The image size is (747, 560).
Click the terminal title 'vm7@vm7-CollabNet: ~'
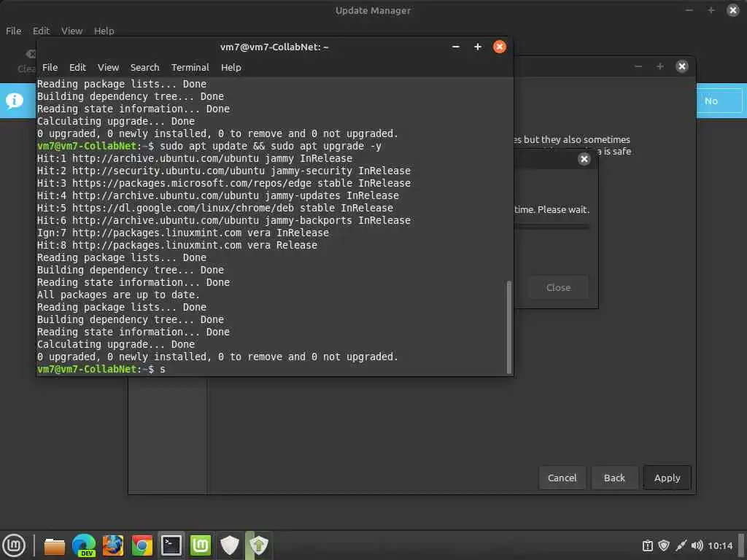pos(274,47)
